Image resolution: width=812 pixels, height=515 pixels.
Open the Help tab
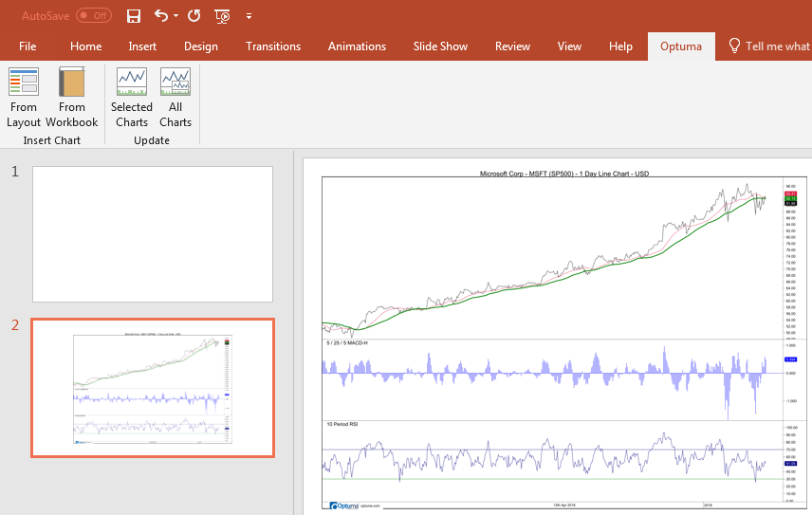620,46
